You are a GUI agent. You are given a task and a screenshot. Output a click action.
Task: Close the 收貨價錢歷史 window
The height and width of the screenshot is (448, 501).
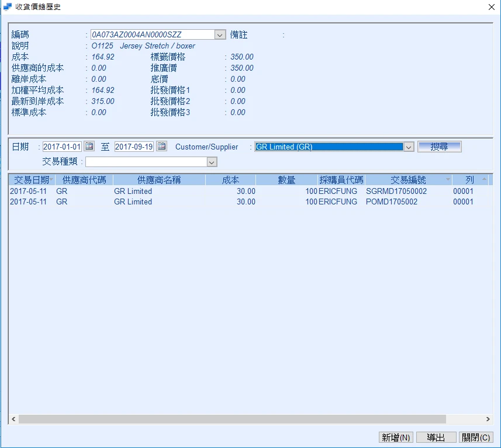[x=492, y=7]
